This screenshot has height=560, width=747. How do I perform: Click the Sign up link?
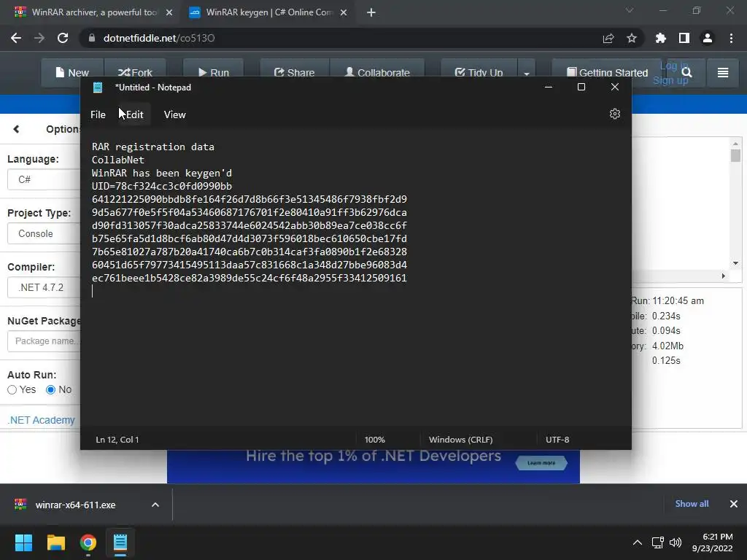[670, 80]
